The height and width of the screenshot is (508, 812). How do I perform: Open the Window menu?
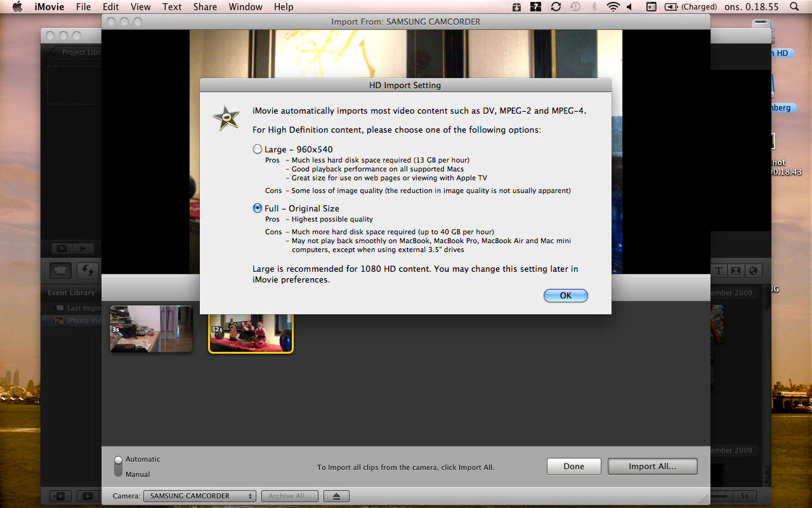[x=246, y=7]
